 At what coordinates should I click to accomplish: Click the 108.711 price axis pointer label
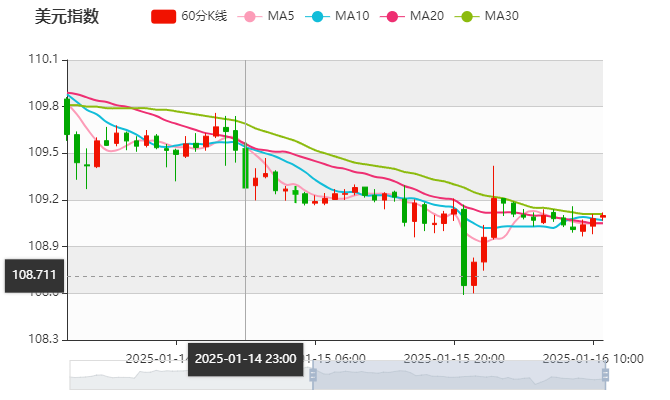(x=33, y=273)
